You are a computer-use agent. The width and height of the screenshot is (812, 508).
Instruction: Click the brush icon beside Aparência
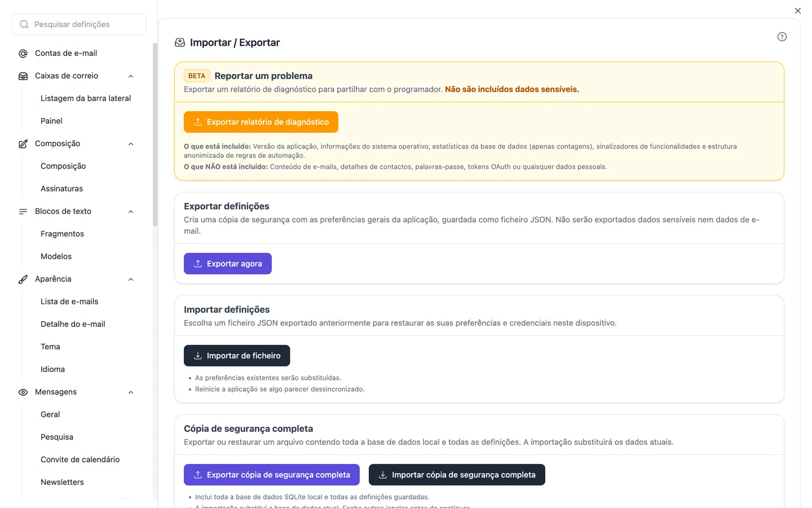(x=23, y=279)
